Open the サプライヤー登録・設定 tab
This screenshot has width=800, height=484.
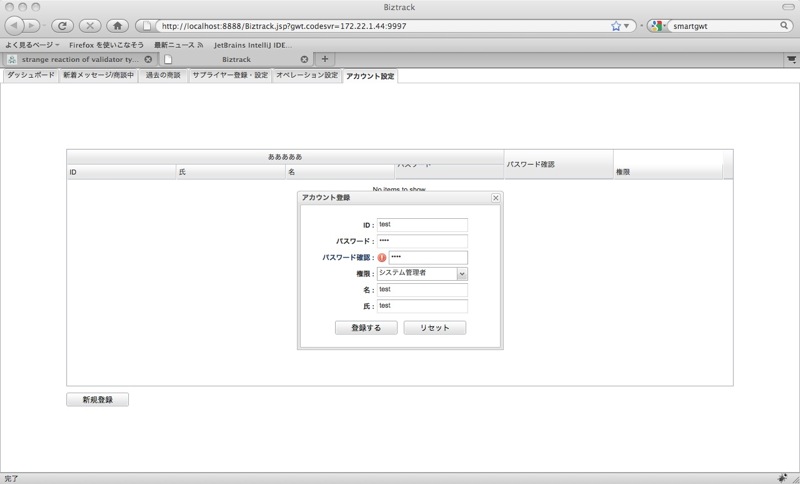[229, 75]
